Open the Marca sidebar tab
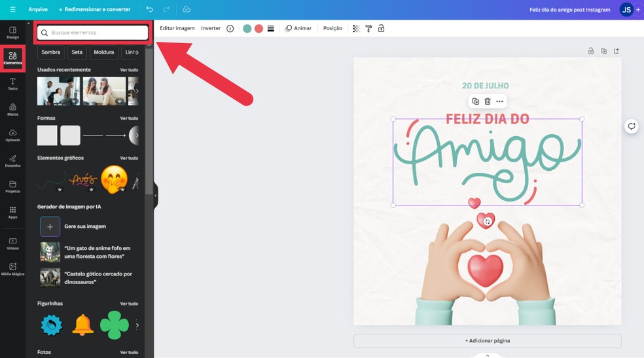The height and width of the screenshot is (358, 644). tap(12, 109)
